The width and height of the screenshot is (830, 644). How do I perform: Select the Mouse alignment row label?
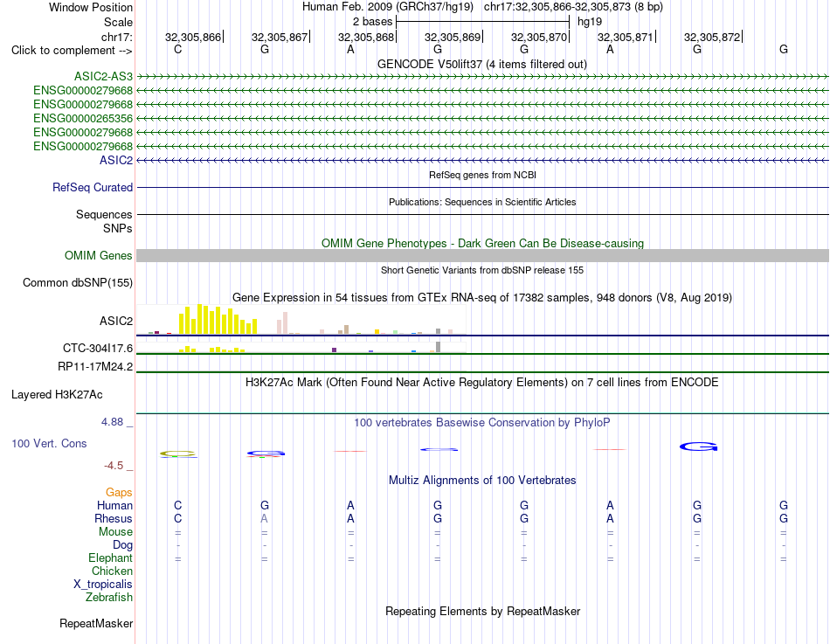(x=115, y=532)
